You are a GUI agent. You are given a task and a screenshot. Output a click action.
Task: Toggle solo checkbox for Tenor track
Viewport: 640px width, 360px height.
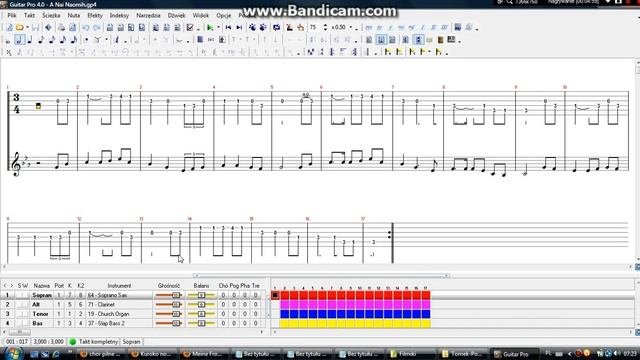click(19, 314)
